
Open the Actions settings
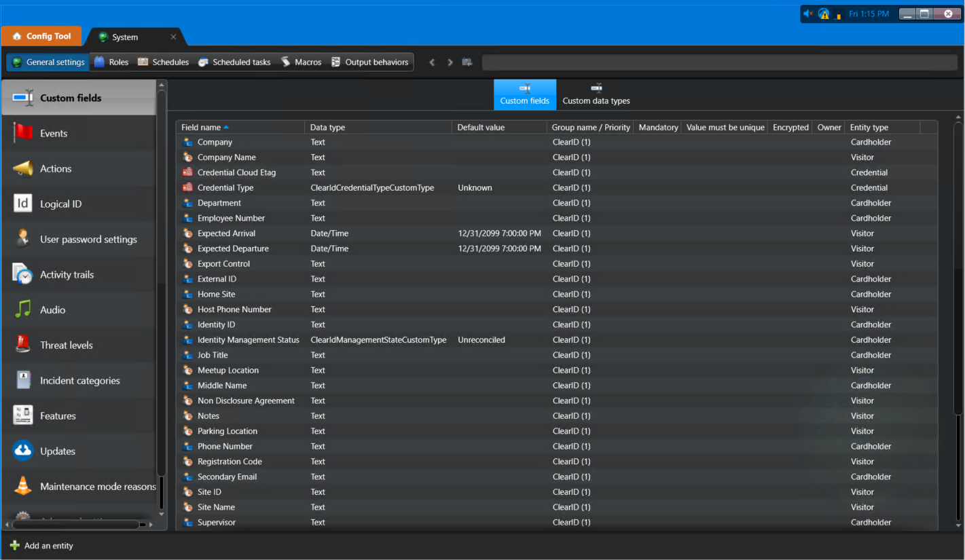(56, 168)
